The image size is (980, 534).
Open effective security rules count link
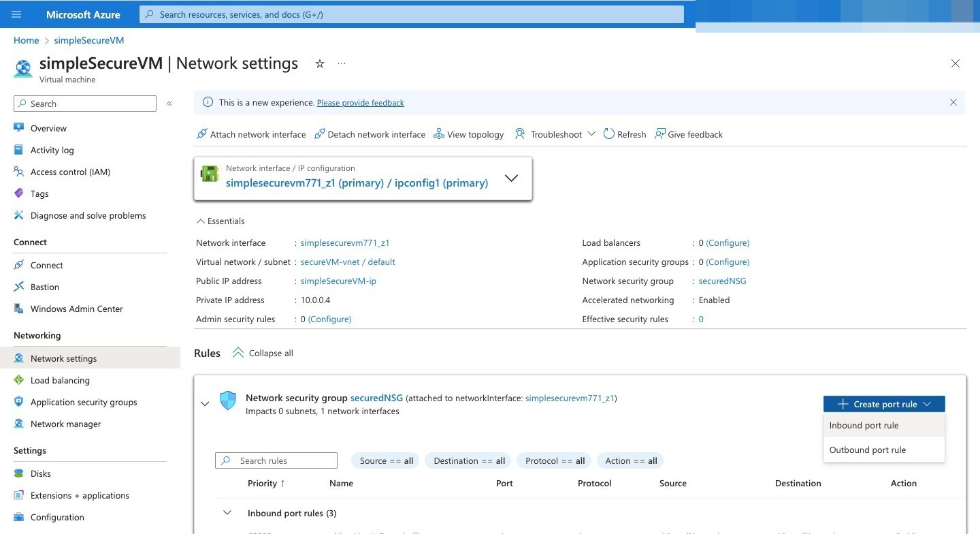click(x=701, y=319)
